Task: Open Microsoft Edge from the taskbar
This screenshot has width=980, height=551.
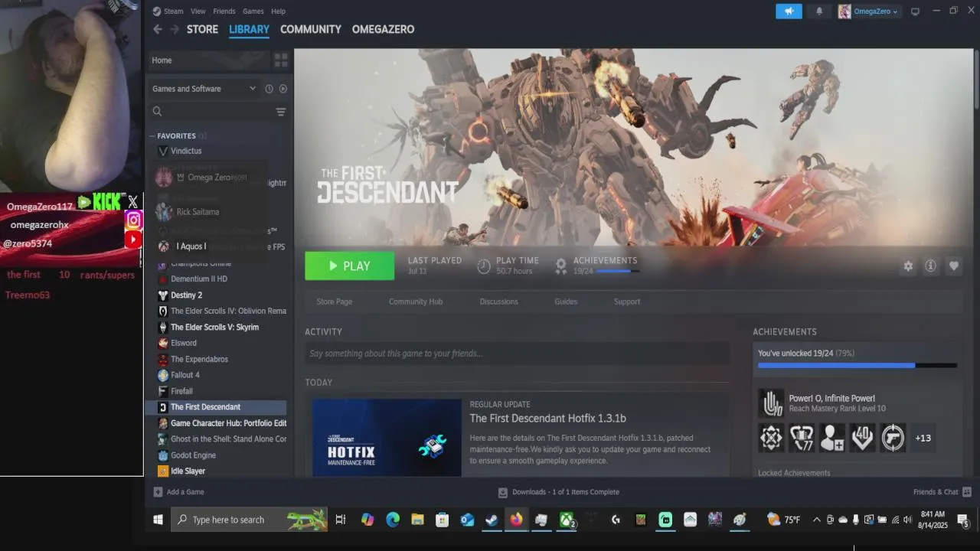Action: 393,520
